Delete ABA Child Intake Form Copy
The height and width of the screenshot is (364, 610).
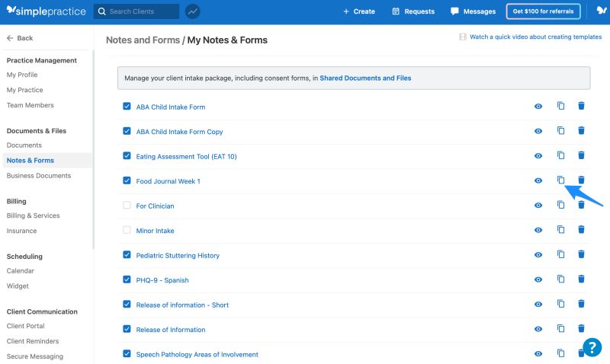point(581,130)
